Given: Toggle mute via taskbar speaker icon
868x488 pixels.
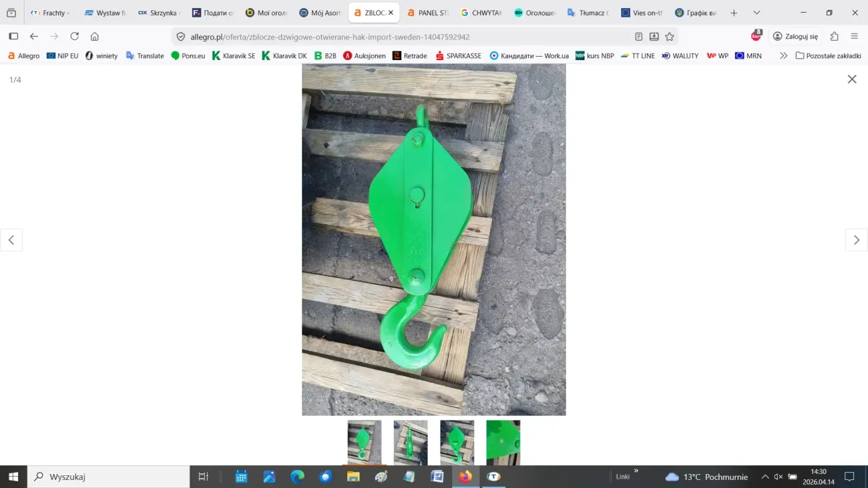Looking at the screenshot, I should click(x=779, y=477).
